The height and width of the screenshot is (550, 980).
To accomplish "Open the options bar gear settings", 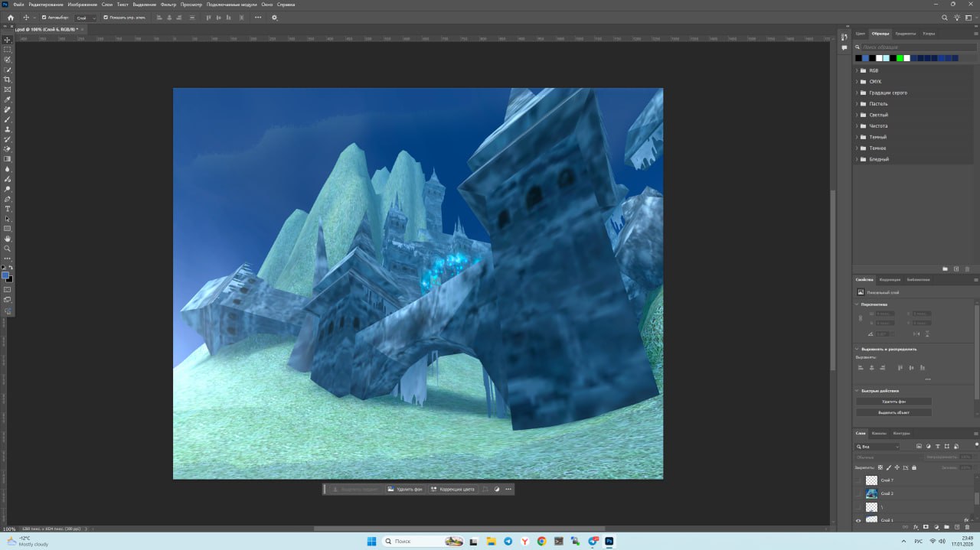I will tap(275, 18).
